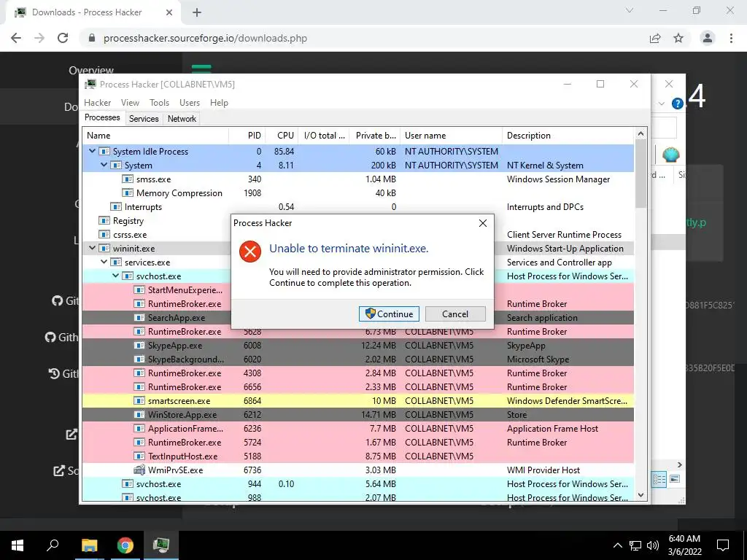Click the SearchApp.exe process icon

pyautogui.click(x=139, y=318)
